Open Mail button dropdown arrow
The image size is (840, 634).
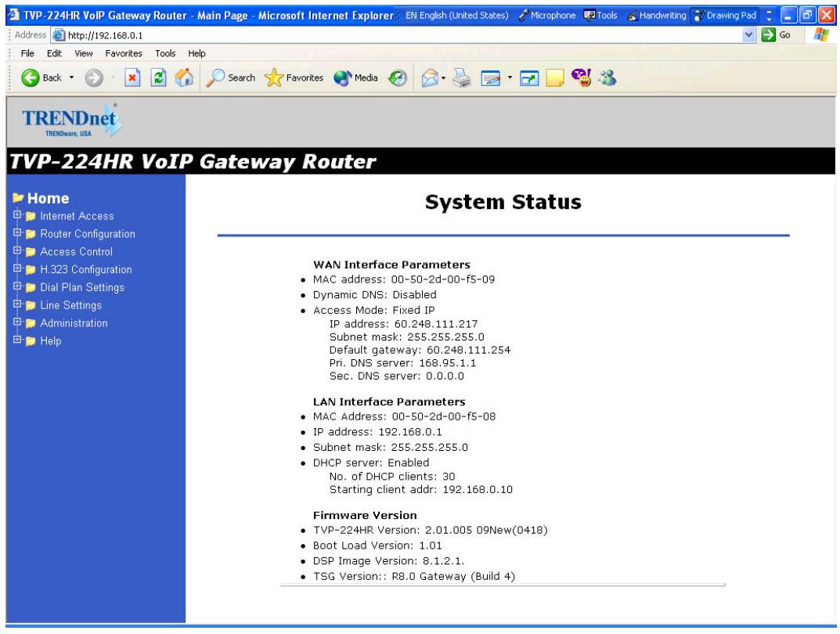tap(444, 78)
